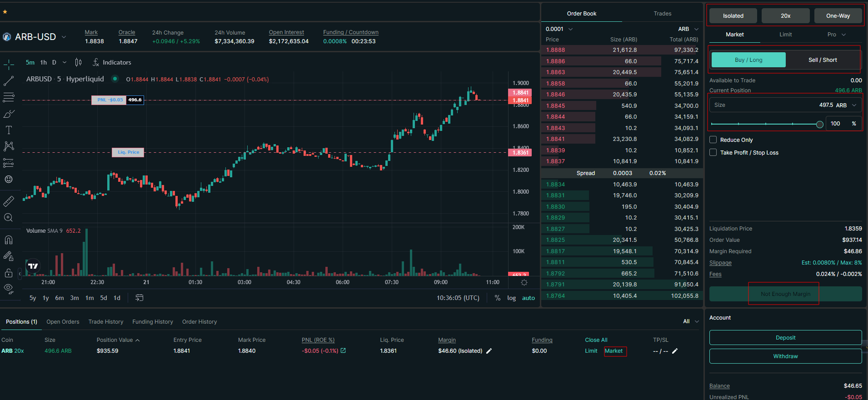Image resolution: width=868 pixels, height=400 pixels.
Task: Open the Open Orders tab
Action: (x=63, y=322)
